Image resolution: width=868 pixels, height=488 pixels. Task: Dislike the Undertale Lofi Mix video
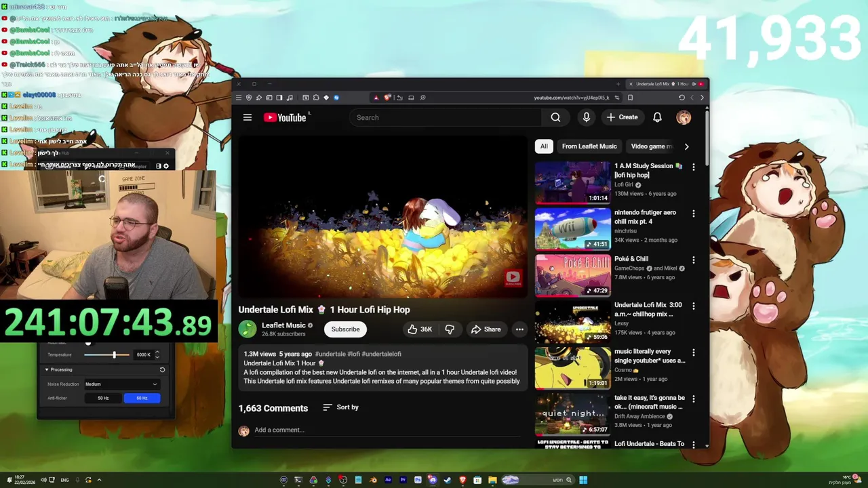point(450,329)
